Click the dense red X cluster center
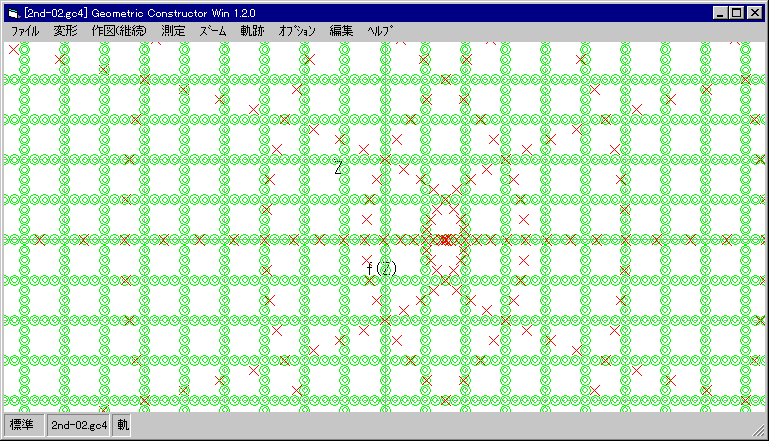 (x=444, y=239)
